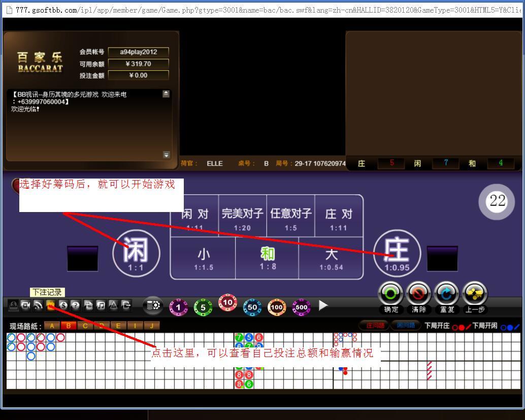Click the page icon beside the URL
The height and width of the screenshot is (420, 525).
9,10
